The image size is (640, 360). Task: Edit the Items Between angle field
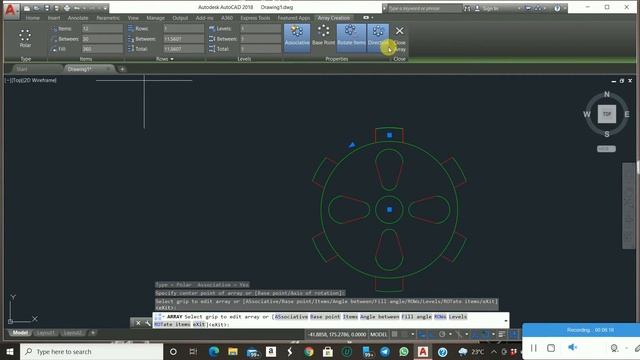pyautogui.click(x=102, y=39)
